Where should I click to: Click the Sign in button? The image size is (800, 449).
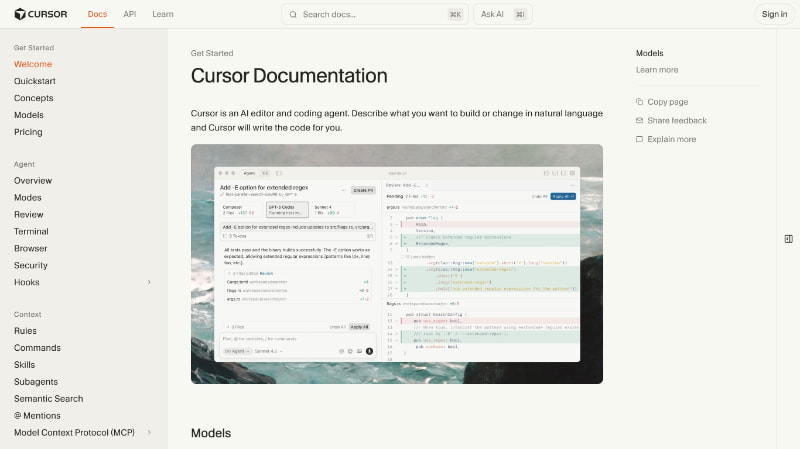774,14
